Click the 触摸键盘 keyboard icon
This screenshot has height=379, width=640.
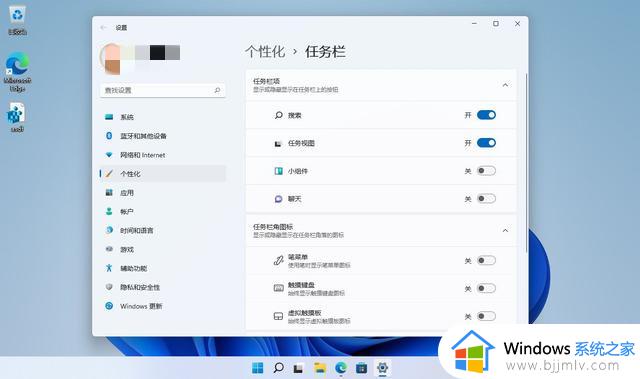pos(278,288)
